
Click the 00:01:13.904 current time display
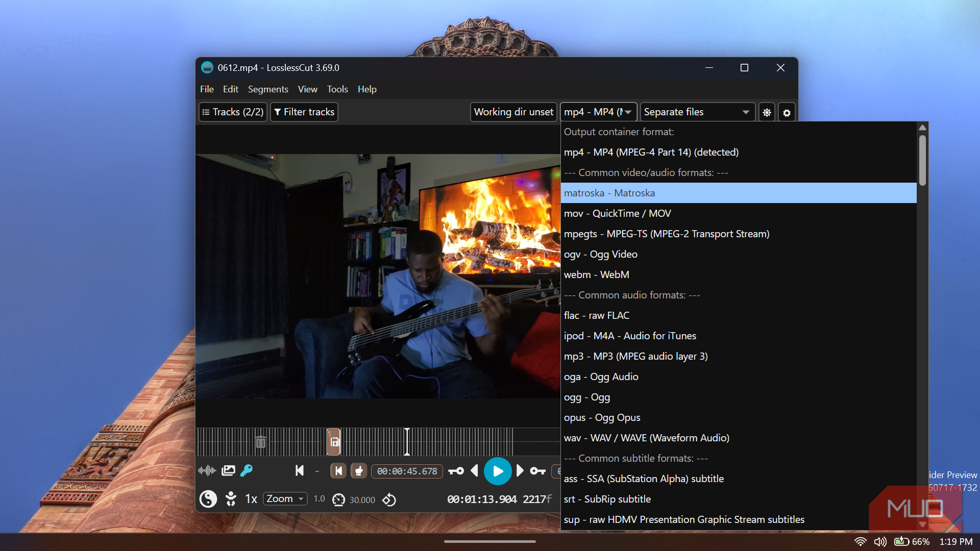pyautogui.click(x=482, y=499)
